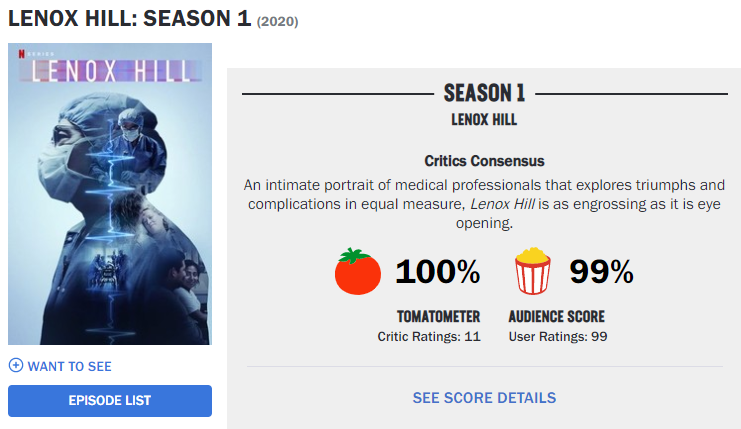Image resolution: width=741 pixels, height=429 pixels.
Task: Click the italic Lenox Hill in consensus text
Action: click(x=502, y=204)
